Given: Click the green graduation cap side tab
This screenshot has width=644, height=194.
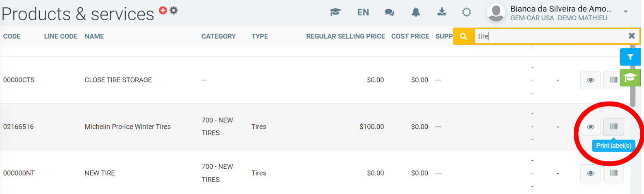Looking at the screenshot, I should tap(630, 78).
